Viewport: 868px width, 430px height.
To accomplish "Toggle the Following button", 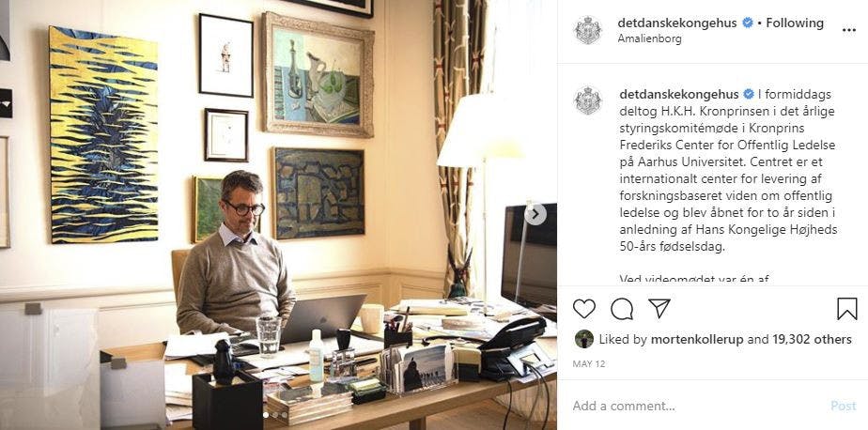I will (795, 23).
